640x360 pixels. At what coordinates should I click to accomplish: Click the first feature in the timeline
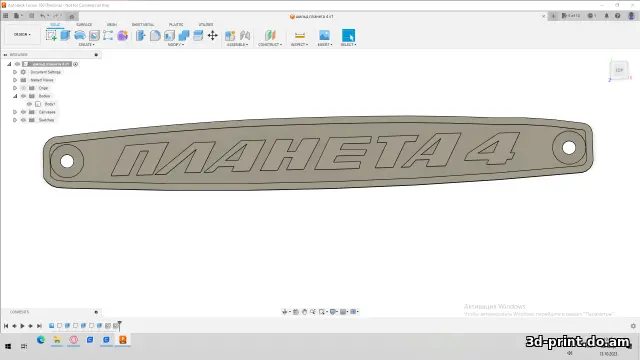pos(51,326)
